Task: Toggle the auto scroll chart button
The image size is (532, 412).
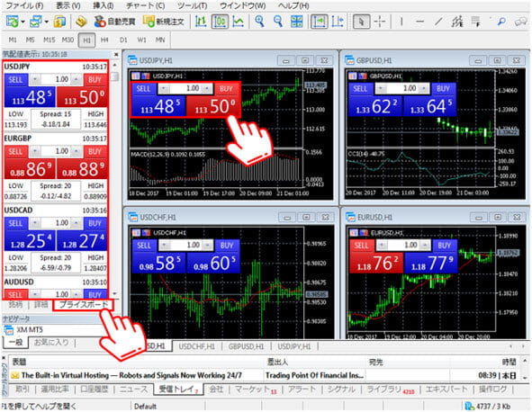Action: [319, 22]
